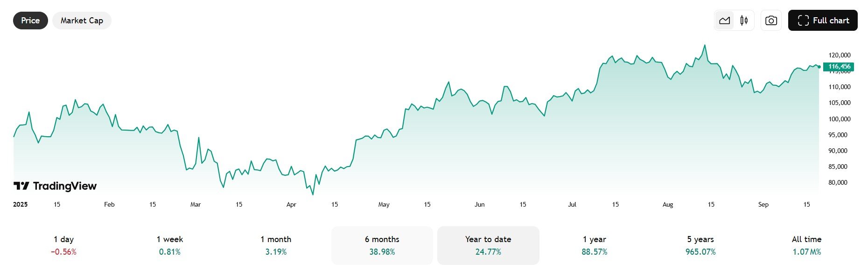Click the Apr marker on time axis

291,204
